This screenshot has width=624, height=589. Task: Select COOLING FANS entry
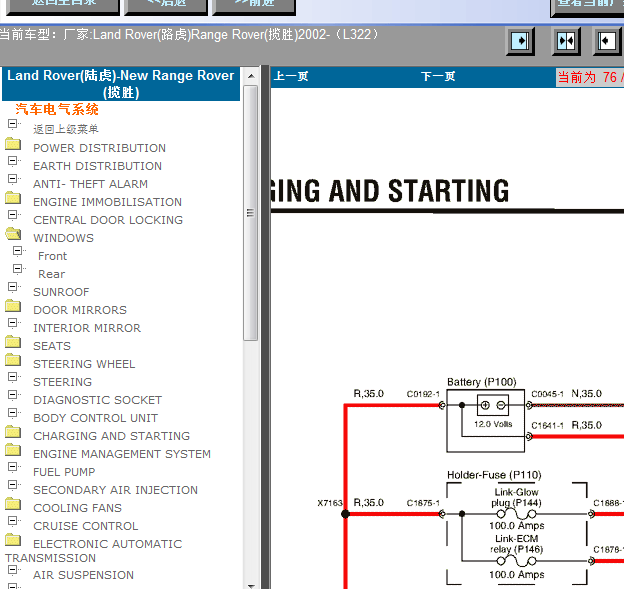click(x=78, y=508)
